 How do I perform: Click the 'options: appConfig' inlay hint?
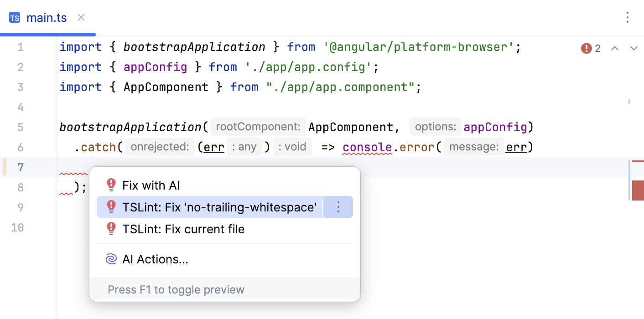point(436,127)
